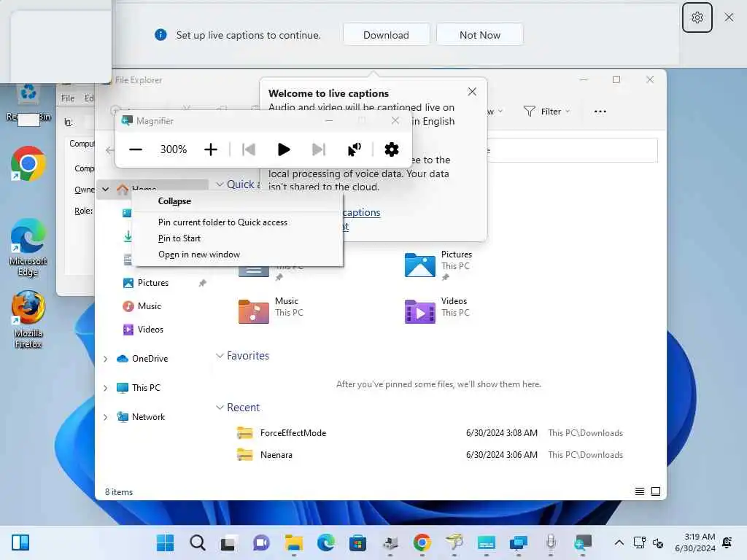Close Welcome to live captions popup
The image size is (747, 560).
pos(472,91)
